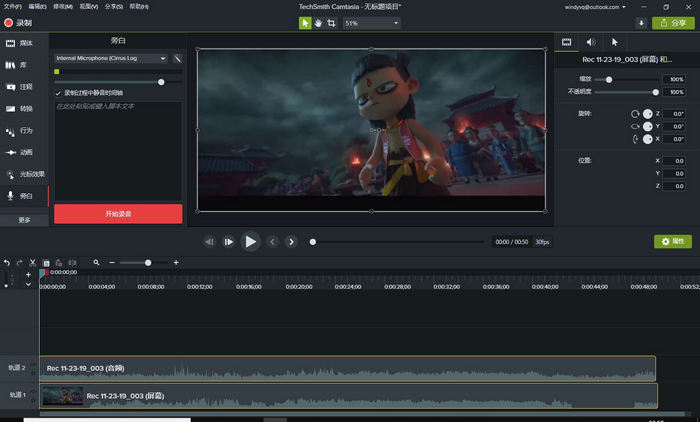Select the arrow Edit mode tool

coord(305,23)
